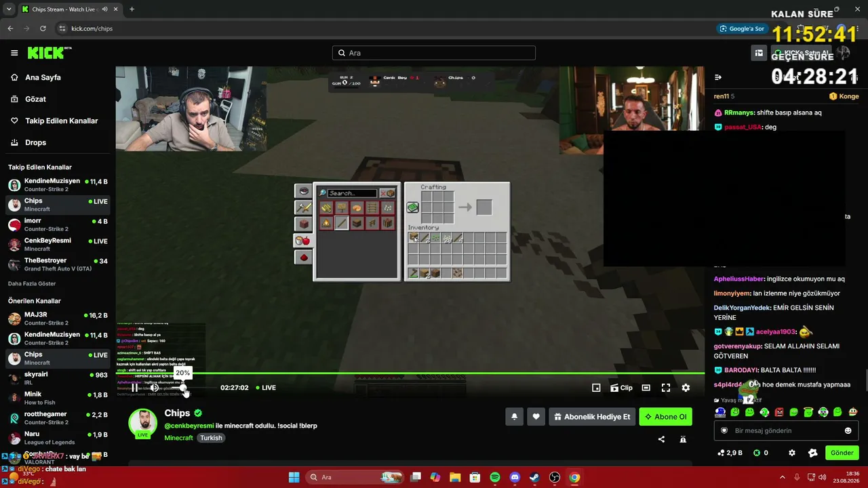
Task: Open Minik recommended channel
Action: [x=58, y=398]
